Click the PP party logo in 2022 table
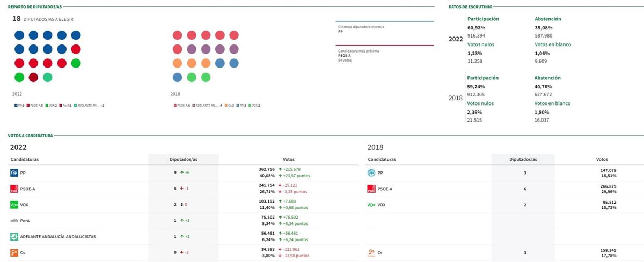The width and height of the screenshot is (644, 262). (x=14, y=173)
